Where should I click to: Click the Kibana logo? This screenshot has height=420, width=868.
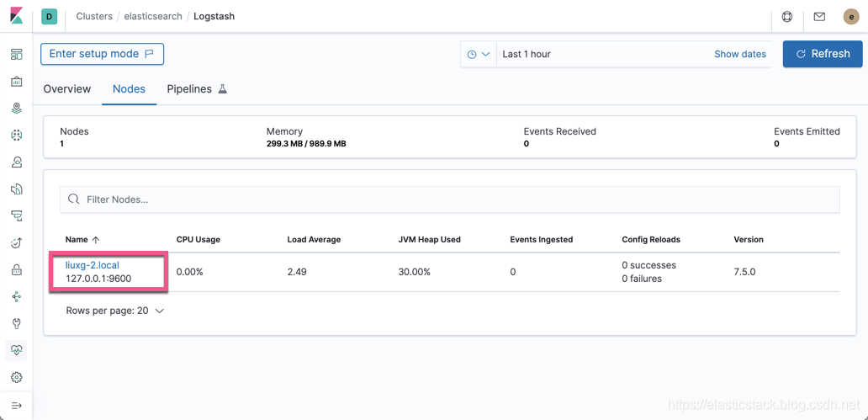point(16,16)
